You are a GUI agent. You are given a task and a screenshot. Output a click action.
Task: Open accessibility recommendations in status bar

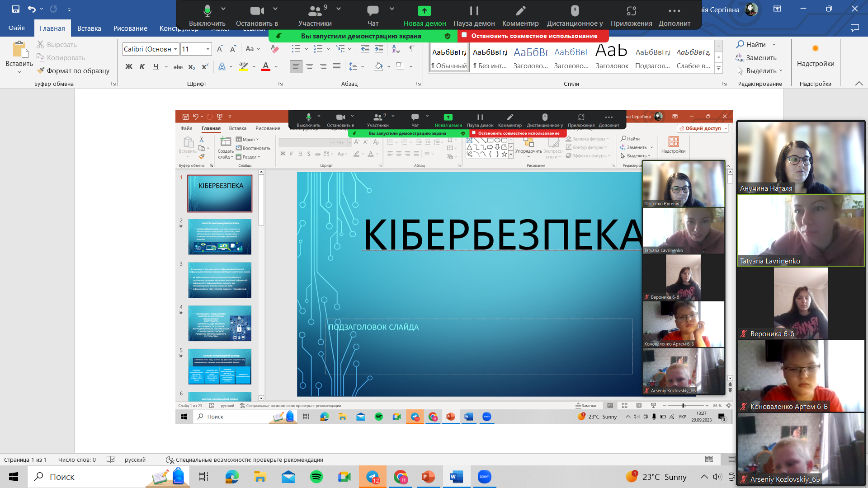[245, 460]
